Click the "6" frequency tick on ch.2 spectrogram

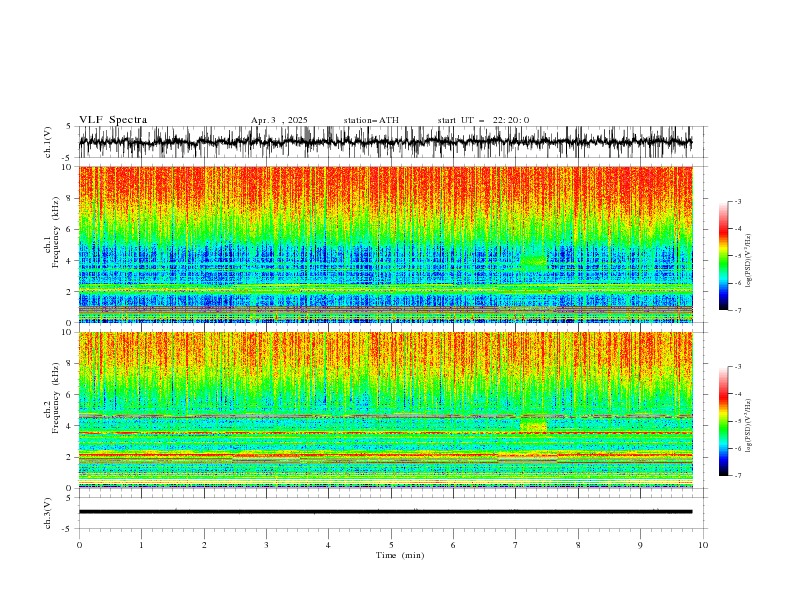click(70, 395)
